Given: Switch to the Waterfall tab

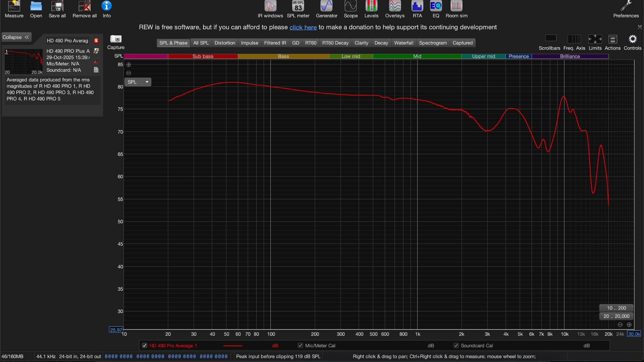Looking at the screenshot, I should [x=404, y=43].
